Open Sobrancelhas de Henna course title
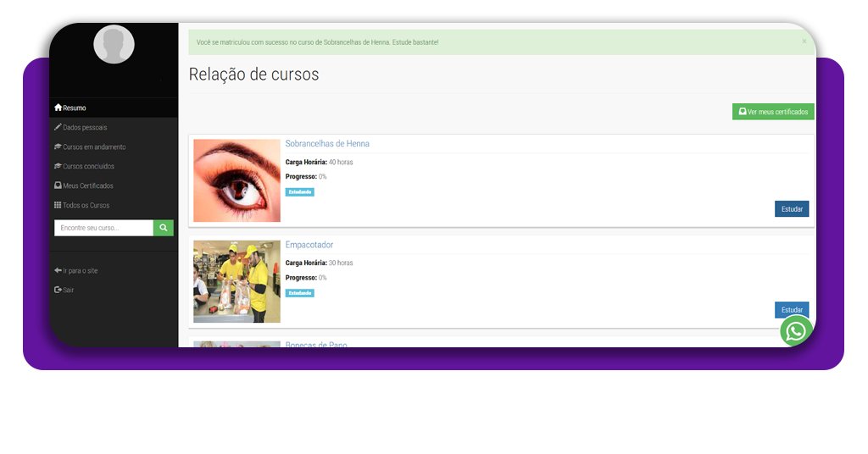The width and height of the screenshot is (868, 454). [x=327, y=143]
